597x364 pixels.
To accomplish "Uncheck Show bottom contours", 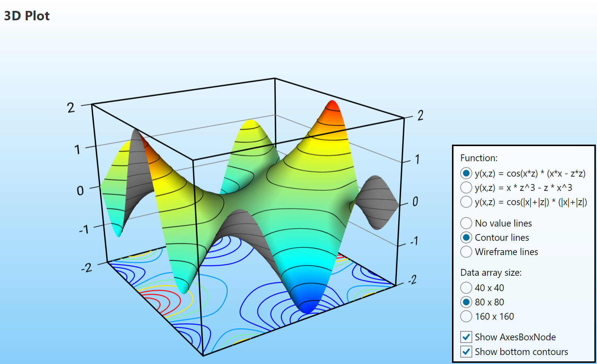I will pos(466,352).
